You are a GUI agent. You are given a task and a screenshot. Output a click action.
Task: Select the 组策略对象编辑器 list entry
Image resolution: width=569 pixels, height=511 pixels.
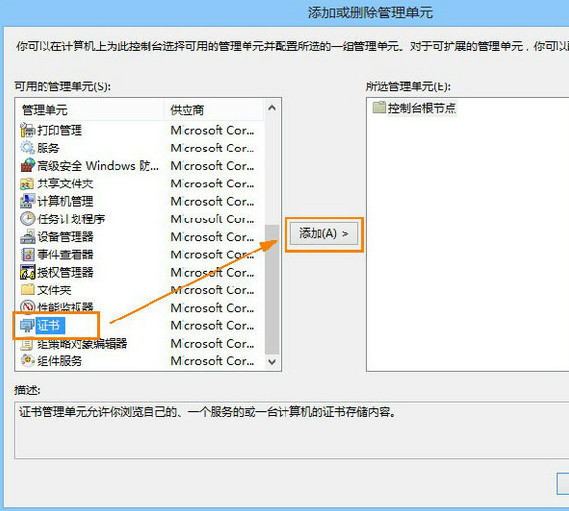click(x=82, y=343)
